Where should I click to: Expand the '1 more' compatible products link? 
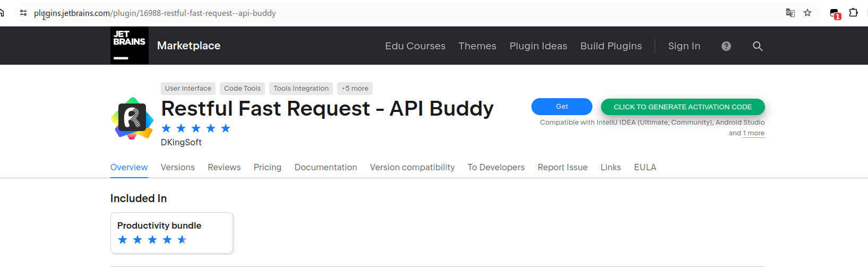(x=754, y=133)
